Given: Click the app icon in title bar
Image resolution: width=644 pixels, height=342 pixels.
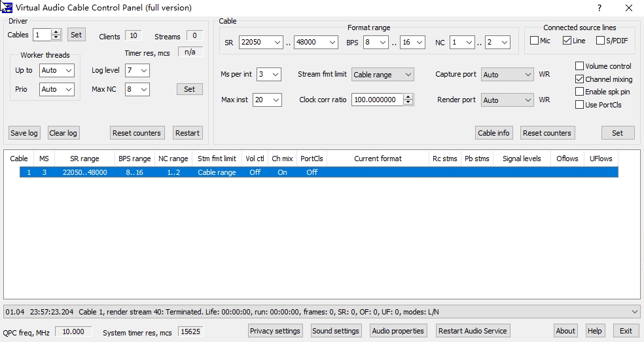Looking at the screenshot, I should 7,7.
